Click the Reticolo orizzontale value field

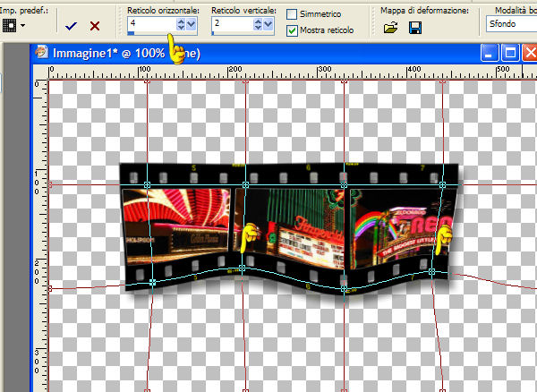(x=152, y=24)
